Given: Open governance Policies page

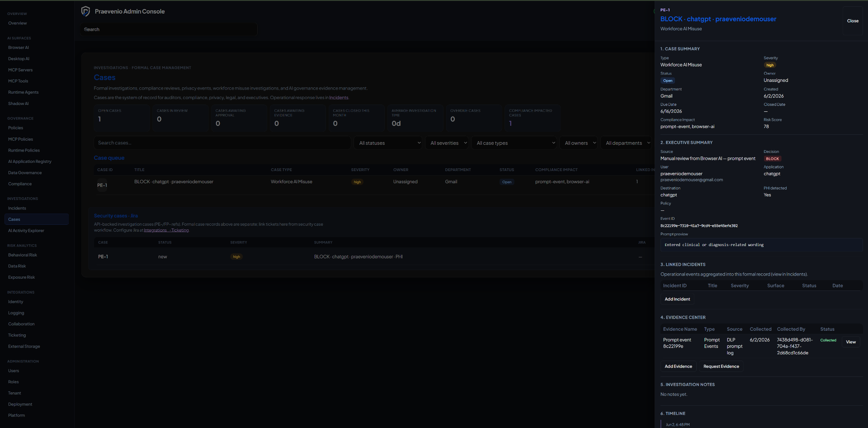Looking at the screenshot, I should tap(15, 128).
